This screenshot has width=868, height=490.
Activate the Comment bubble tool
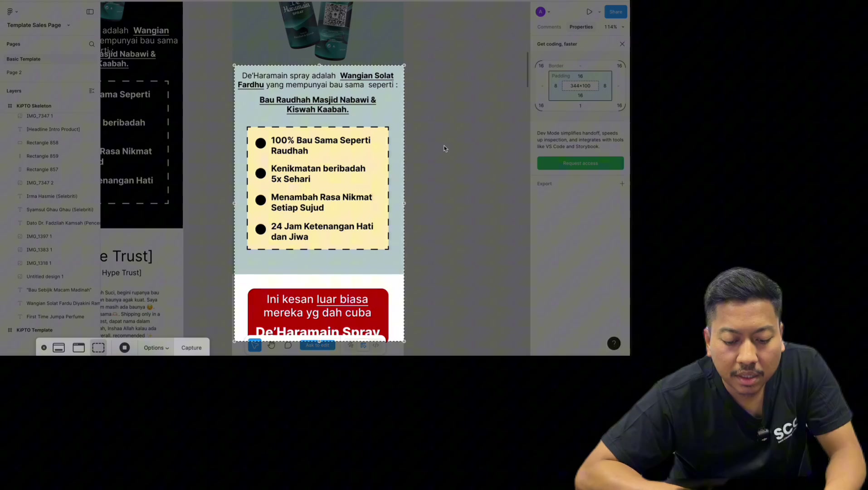pos(288,345)
